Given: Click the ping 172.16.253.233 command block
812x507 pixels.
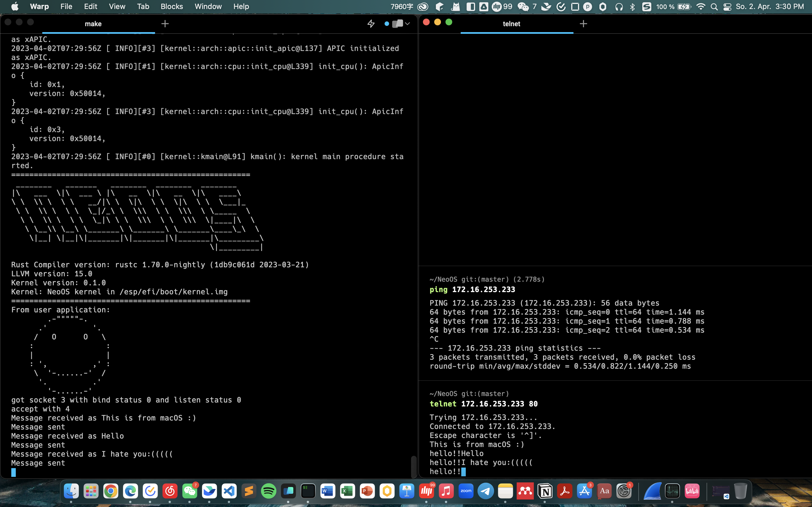Looking at the screenshot, I should click(483, 289).
